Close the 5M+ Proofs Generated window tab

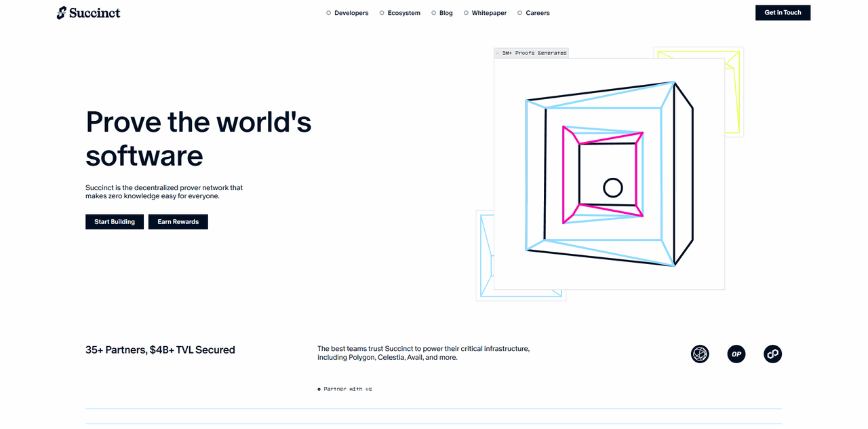tap(497, 53)
